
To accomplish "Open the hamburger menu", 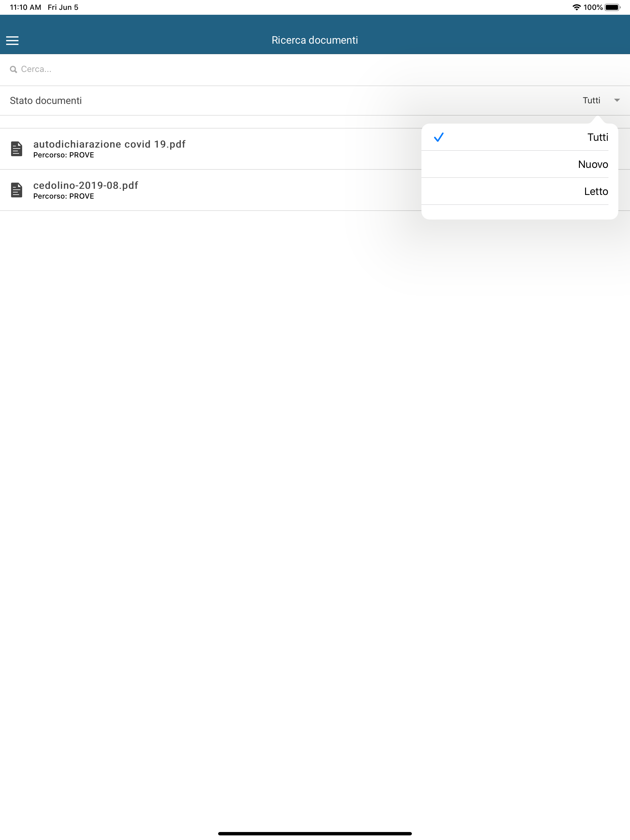I will (12, 40).
